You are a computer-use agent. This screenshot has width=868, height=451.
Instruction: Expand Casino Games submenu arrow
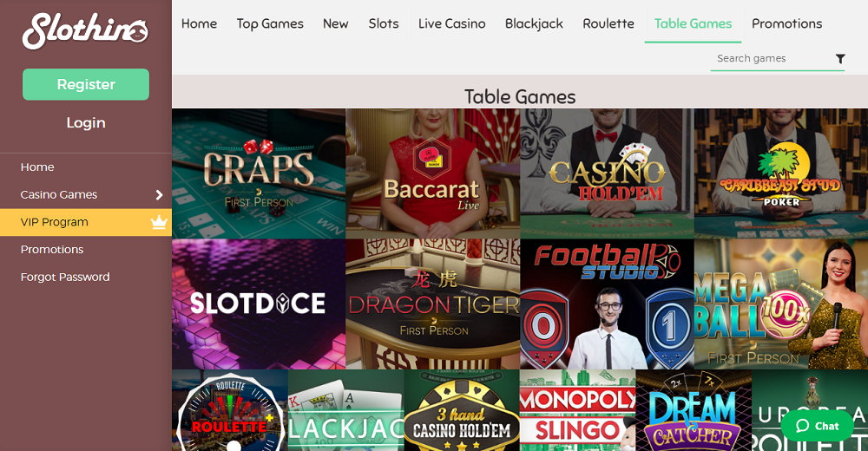coord(160,195)
